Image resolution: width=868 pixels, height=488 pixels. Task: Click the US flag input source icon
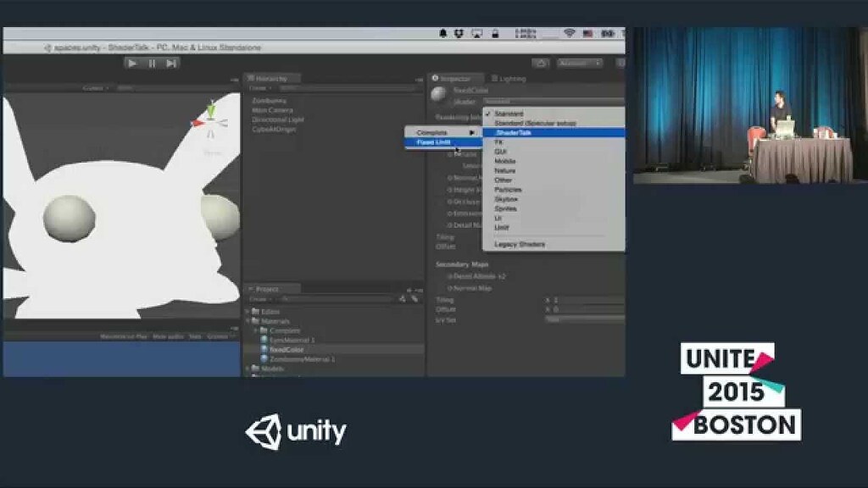point(588,34)
